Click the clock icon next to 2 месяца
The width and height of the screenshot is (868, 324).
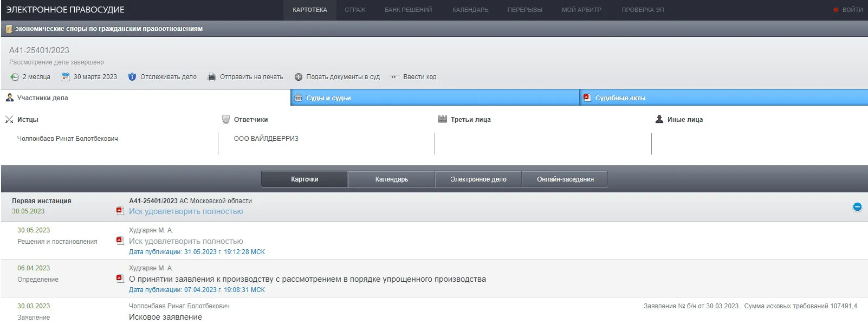[x=15, y=77]
